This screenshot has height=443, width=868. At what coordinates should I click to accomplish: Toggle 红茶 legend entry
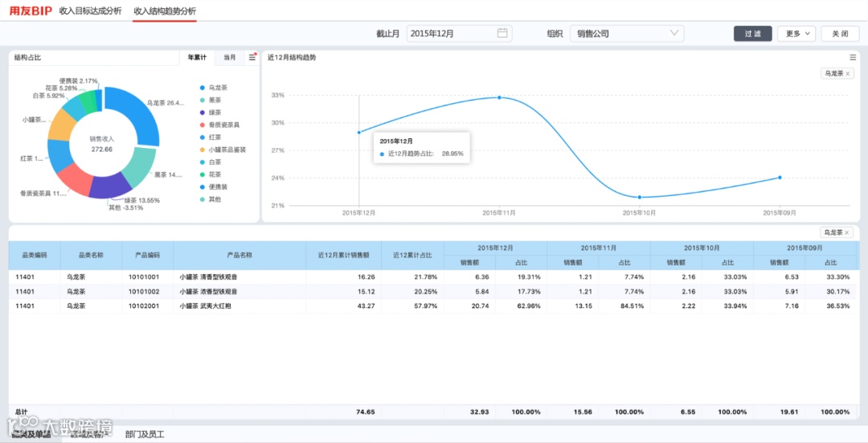pyautogui.click(x=211, y=137)
